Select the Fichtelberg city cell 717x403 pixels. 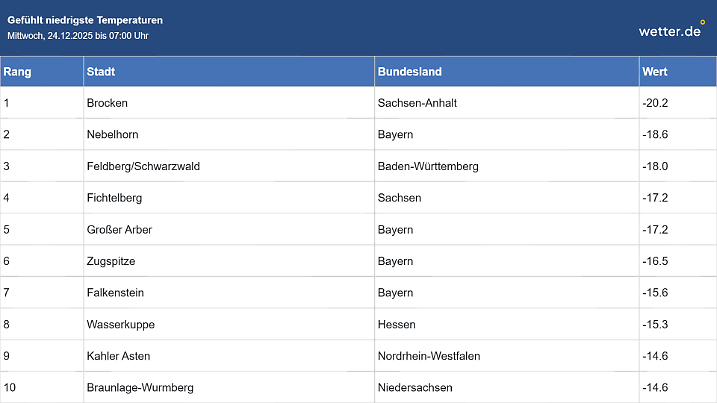[114, 198]
